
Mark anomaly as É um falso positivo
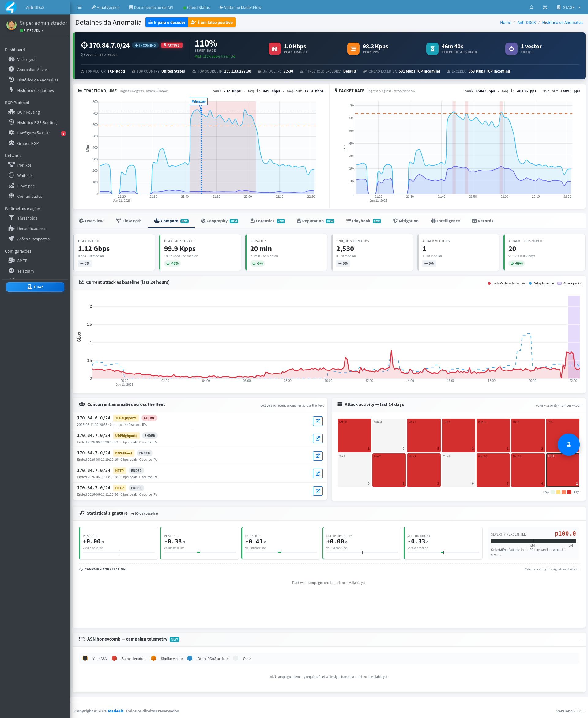[x=212, y=22]
